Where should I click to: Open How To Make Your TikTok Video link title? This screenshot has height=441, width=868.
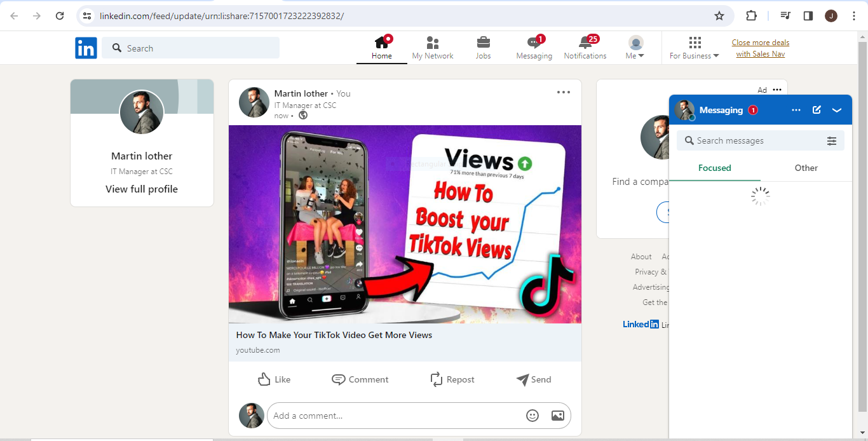334,335
